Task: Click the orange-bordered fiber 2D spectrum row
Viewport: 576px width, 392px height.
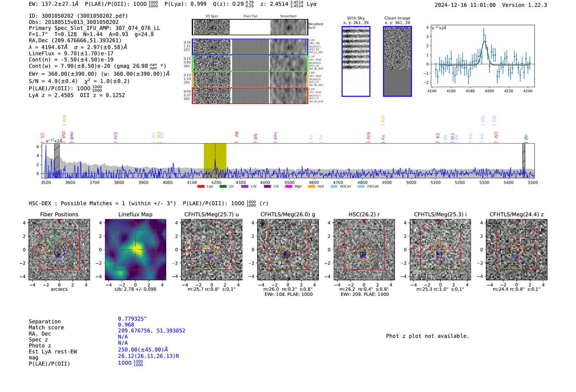Action: 250,79
